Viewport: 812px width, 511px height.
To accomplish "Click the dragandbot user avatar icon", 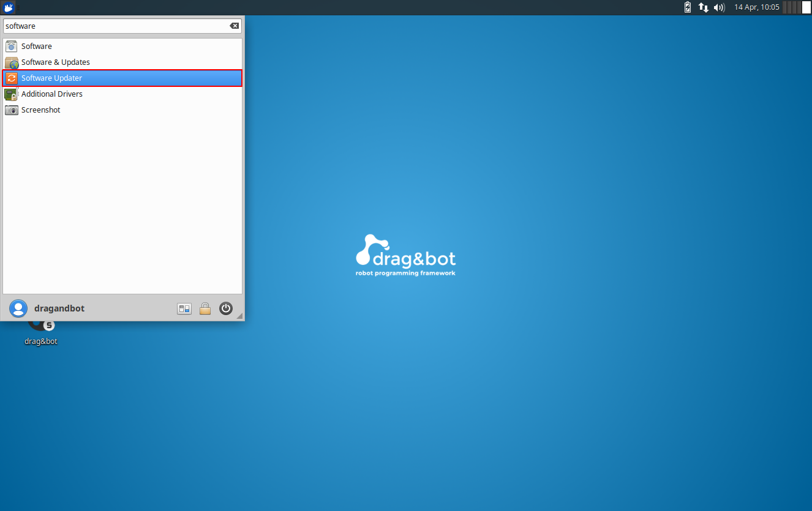I will point(18,308).
